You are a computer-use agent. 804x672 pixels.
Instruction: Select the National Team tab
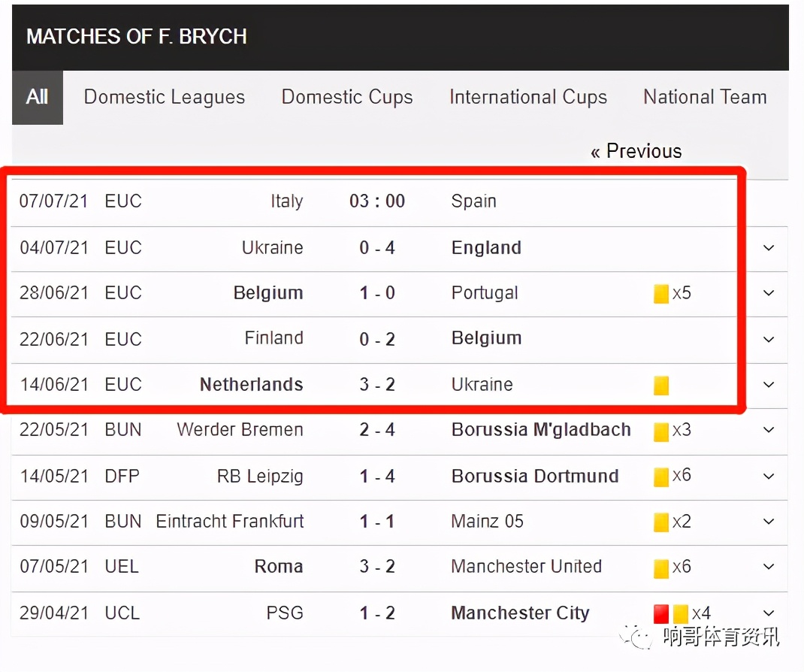tap(705, 98)
